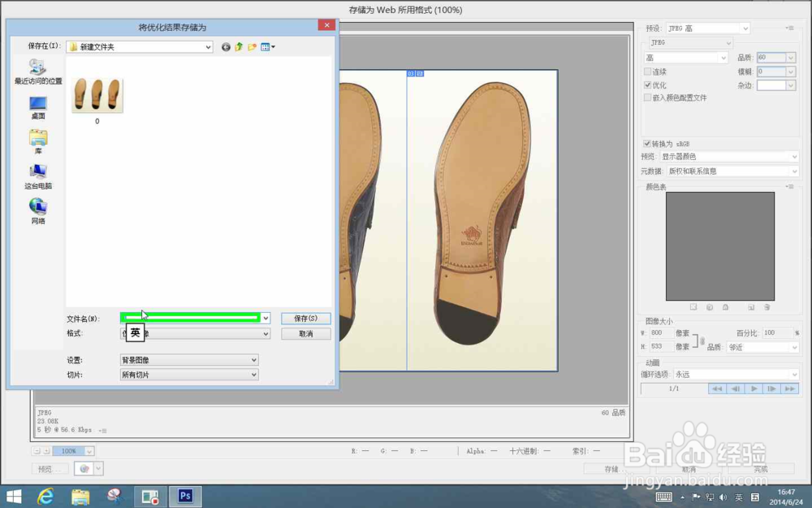Image resolution: width=812 pixels, height=508 pixels.
Task: Open the 预设 dropdown showing JPEG 高
Action: coord(707,28)
